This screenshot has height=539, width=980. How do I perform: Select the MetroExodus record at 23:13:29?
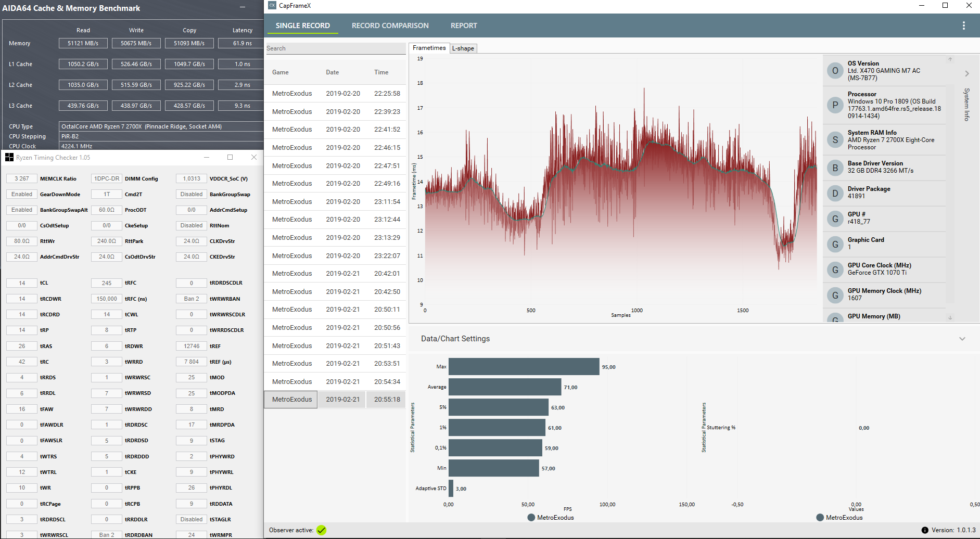(x=336, y=237)
